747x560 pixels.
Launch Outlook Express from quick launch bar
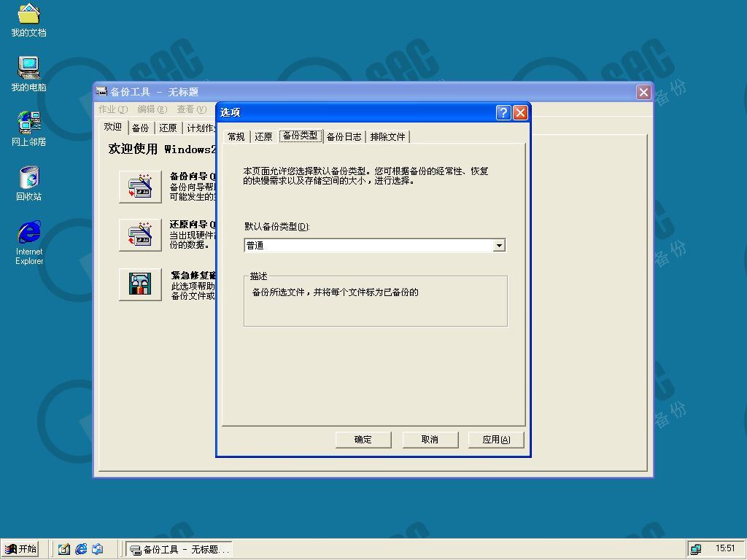click(97, 549)
